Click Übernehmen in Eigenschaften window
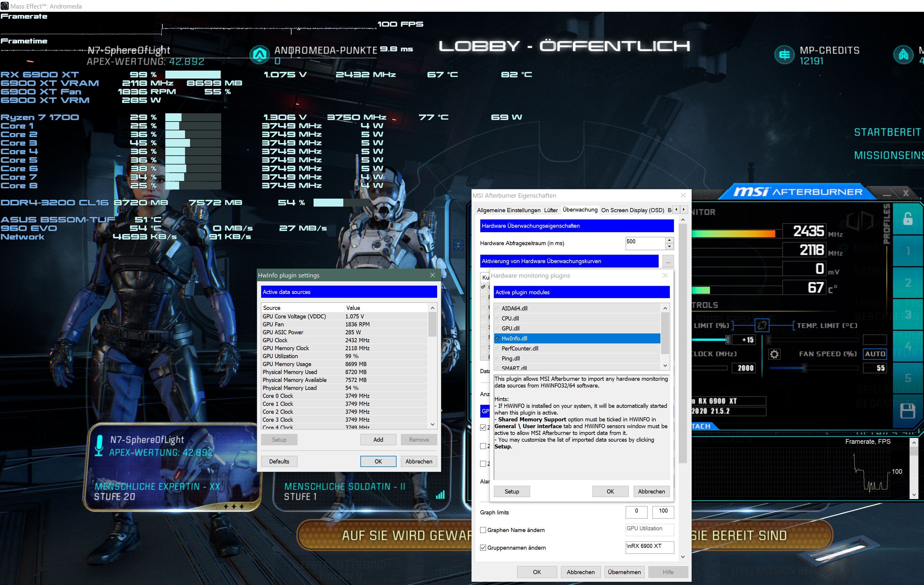The width and height of the screenshot is (924, 585). 624,572
